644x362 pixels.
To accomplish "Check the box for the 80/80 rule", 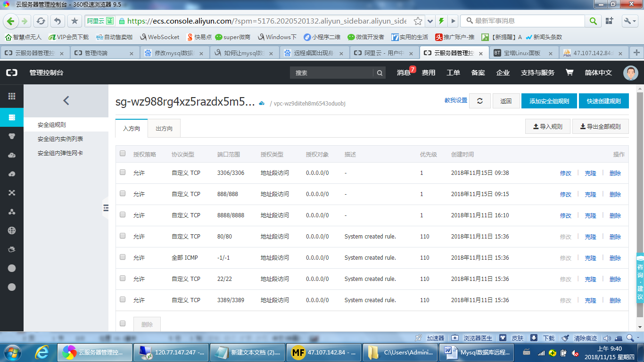I will [123, 236].
